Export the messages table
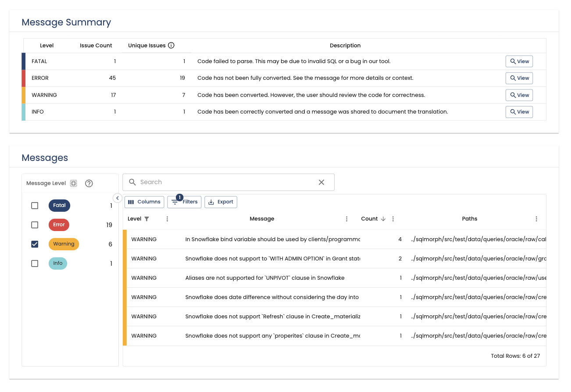The image size is (571, 392). [221, 202]
